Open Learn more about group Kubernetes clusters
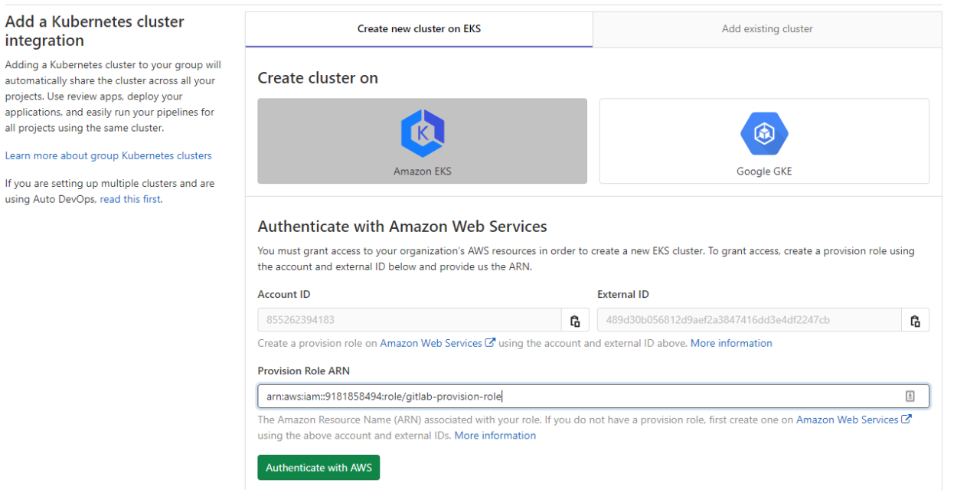 [x=109, y=155]
